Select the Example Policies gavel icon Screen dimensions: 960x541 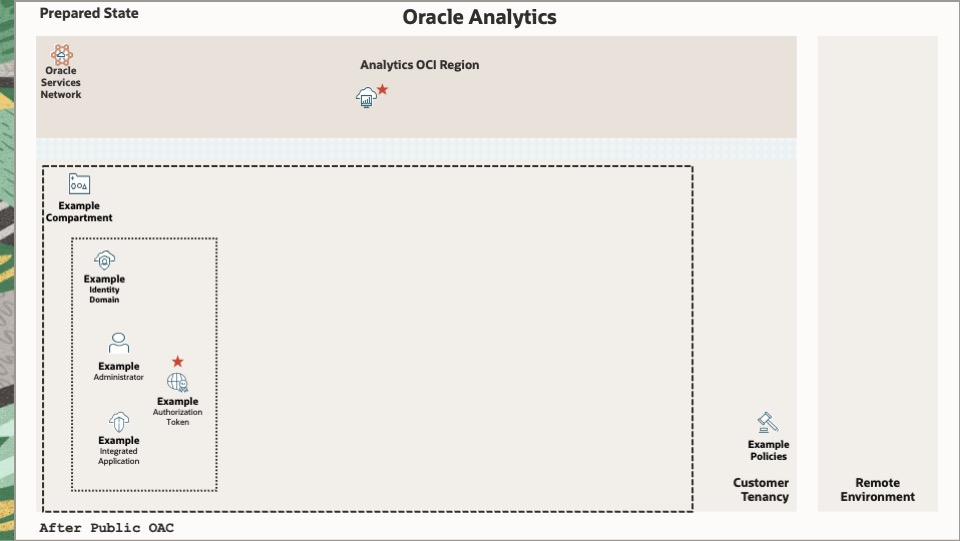(768, 423)
